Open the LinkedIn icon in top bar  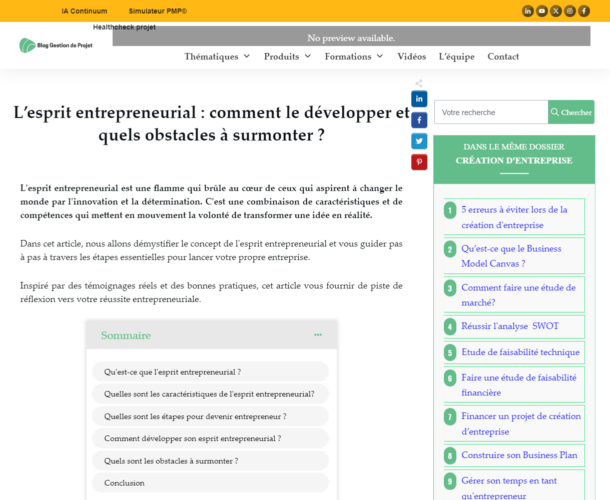(528, 11)
